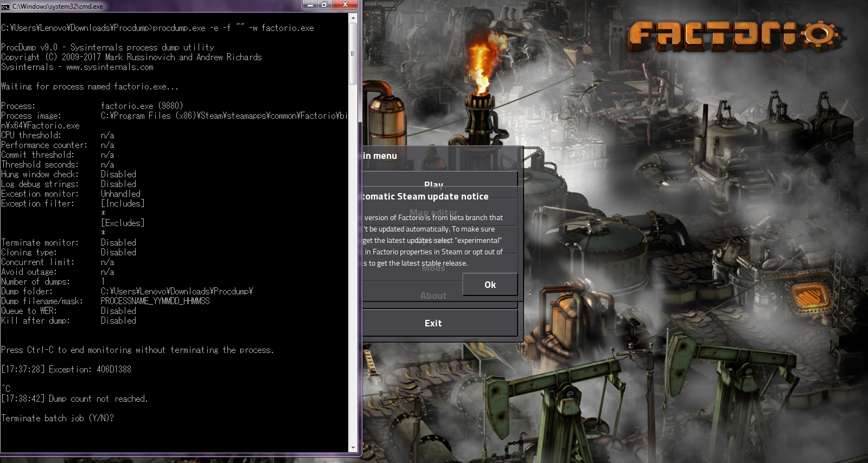This screenshot has height=463, width=868.
Task: Open the cmd.exe system menu icon in the title bar
Action: tap(5, 6)
